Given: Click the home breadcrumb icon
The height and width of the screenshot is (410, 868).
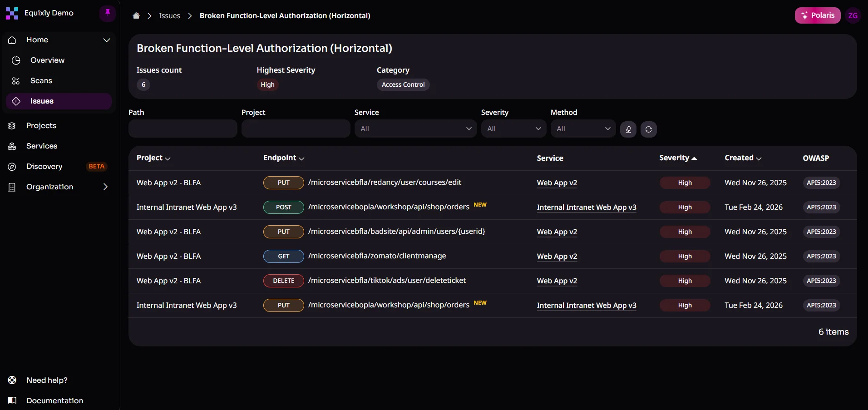Looking at the screenshot, I should 136,15.
